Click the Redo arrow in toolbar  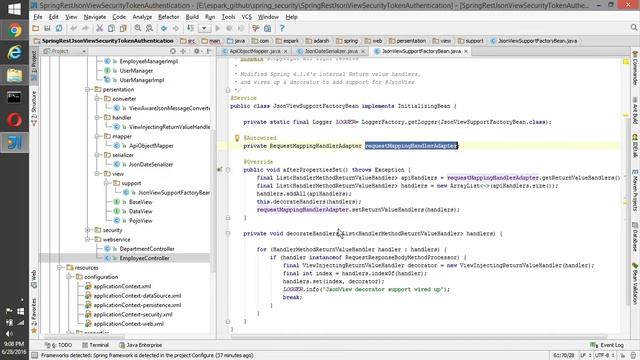(x=85, y=28)
